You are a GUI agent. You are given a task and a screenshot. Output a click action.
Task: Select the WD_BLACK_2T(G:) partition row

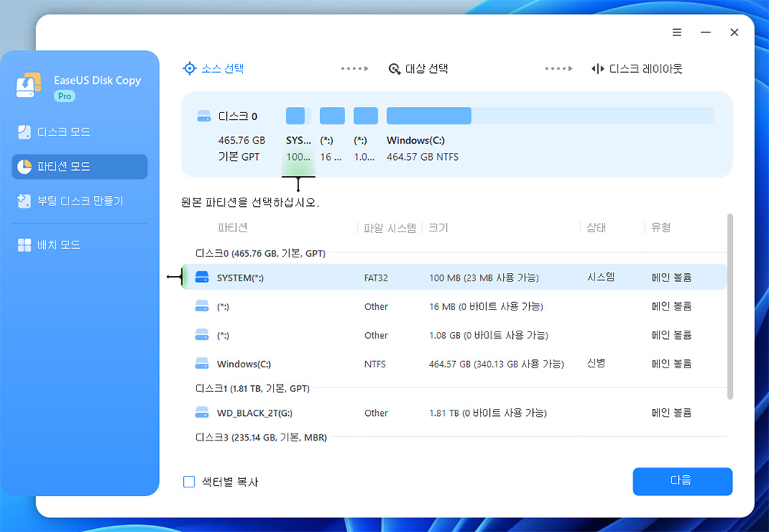point(454,413)
